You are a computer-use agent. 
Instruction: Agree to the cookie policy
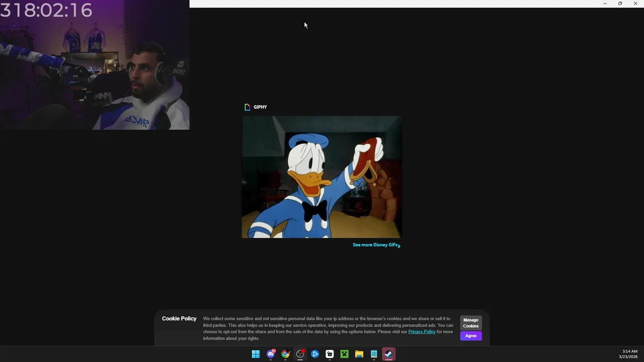click(x=471, y=336)
